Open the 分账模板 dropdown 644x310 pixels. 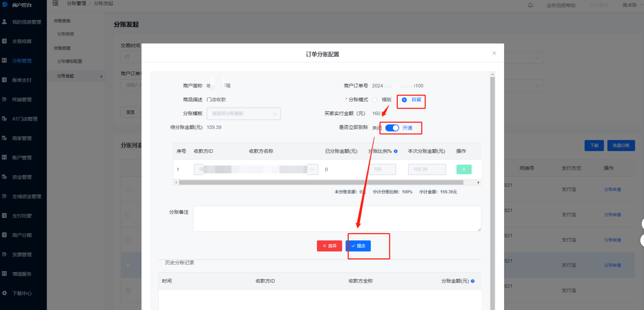[243, 114]
